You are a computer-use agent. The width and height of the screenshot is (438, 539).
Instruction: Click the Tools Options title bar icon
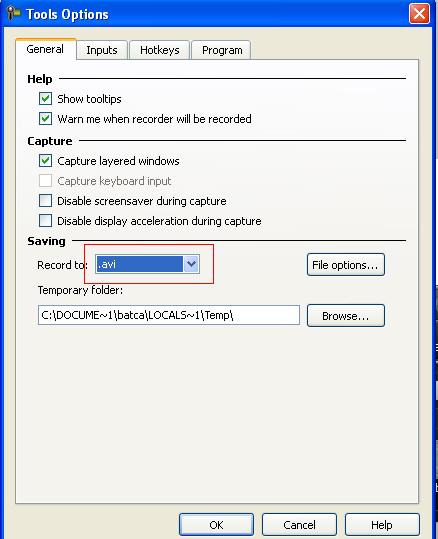click(13, 13)
